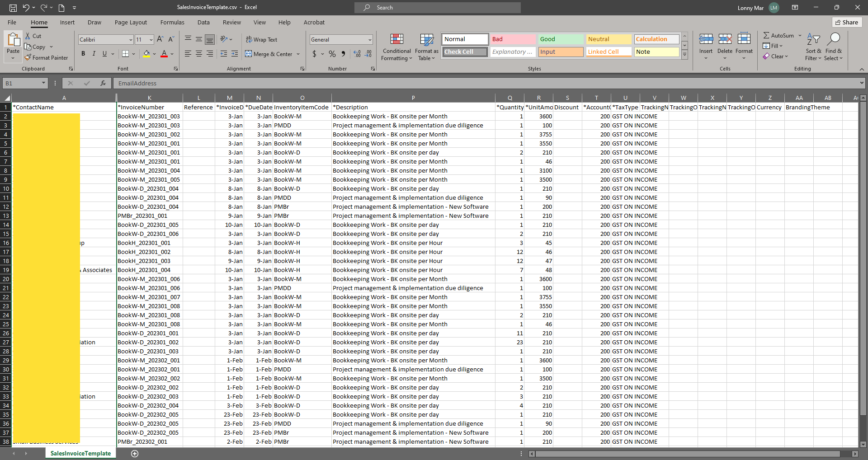Switch to the Review tab
This screenshot has height=460, width=868.
point(232,23)
